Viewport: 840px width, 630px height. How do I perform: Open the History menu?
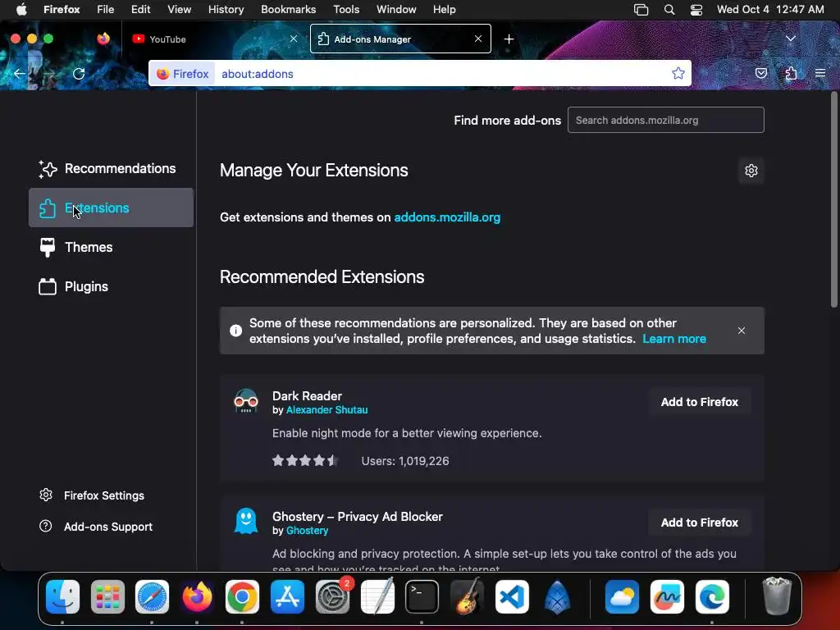tap(226, 10)
